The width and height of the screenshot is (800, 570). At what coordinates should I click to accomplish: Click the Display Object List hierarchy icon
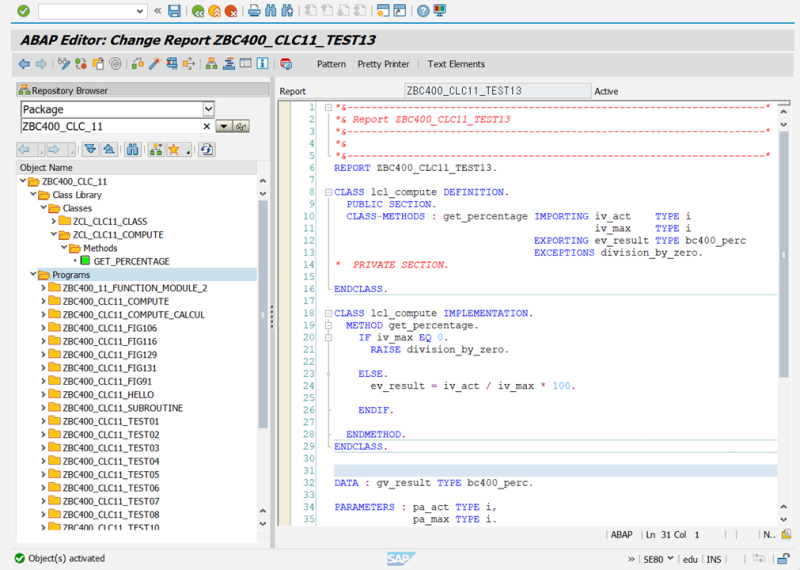pos(211,64)
